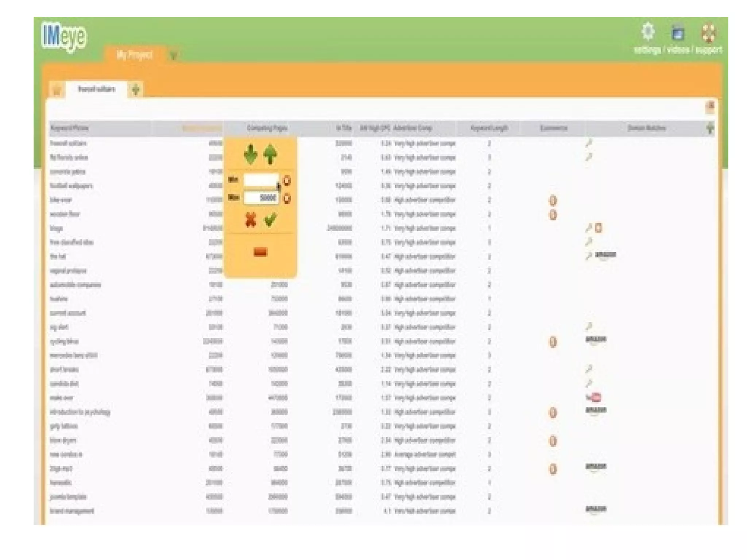Open the videos icon in header
The width and height of the screenshot is (747, 560).
tap(678, 33)
